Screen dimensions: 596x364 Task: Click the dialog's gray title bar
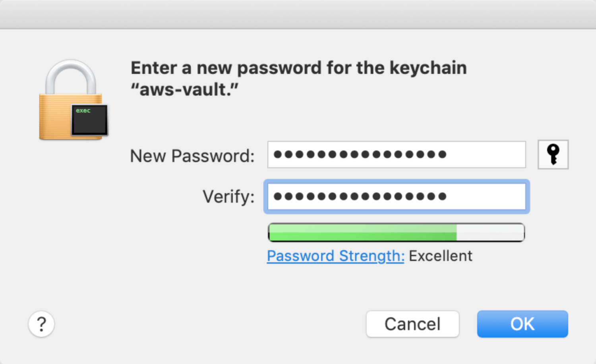click(x=298, y=14)
